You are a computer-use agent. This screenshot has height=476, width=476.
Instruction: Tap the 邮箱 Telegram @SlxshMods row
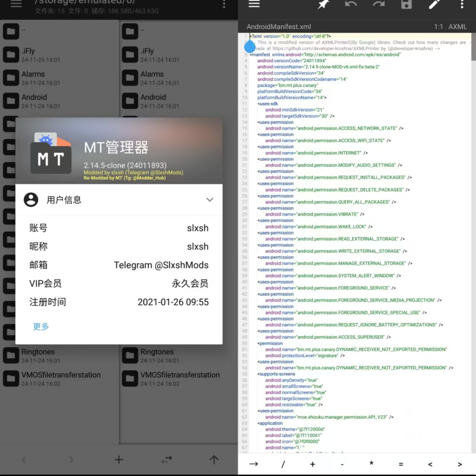[119, 265]
